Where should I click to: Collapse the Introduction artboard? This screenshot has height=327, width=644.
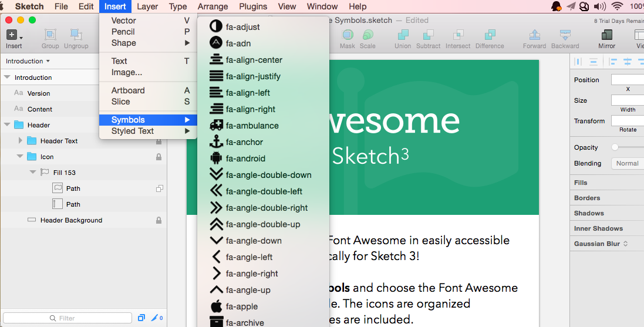pyautogui.click(x=7, y=77)
